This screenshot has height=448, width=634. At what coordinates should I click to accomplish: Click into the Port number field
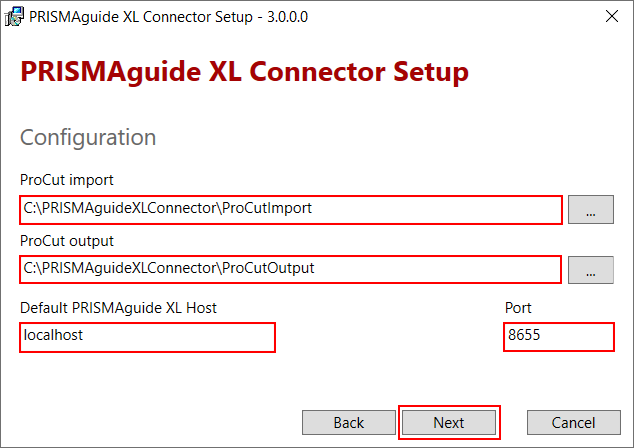coord(558,337)
